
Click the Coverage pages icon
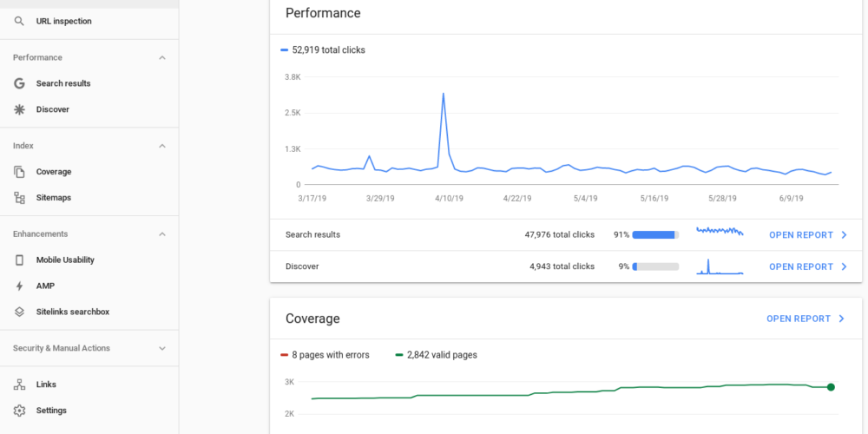coord(19,172)
